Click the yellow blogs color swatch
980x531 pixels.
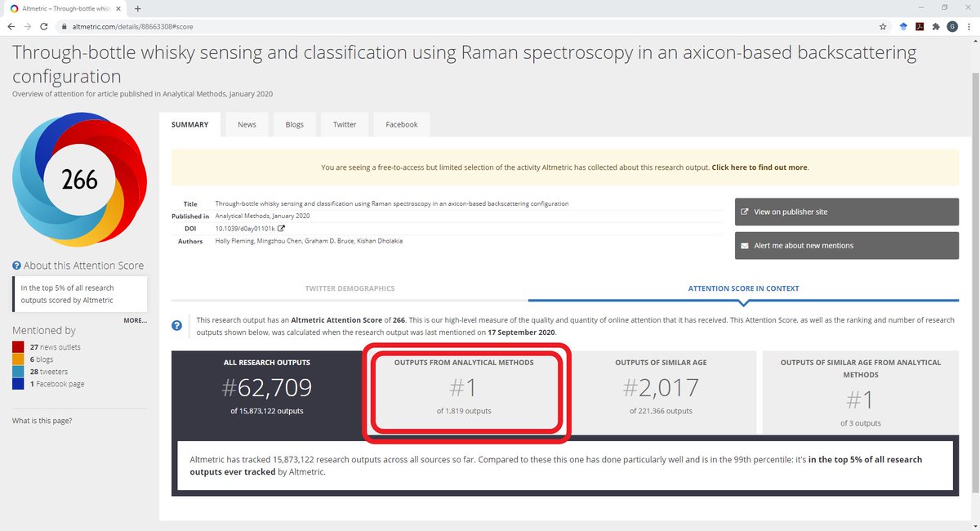point(18,359)
